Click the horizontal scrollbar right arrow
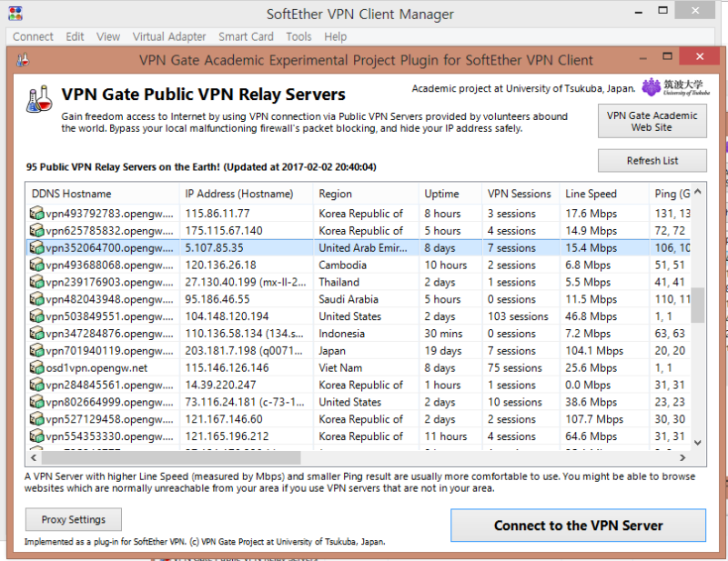Viewport: 728px width, 561px height. 682,457
